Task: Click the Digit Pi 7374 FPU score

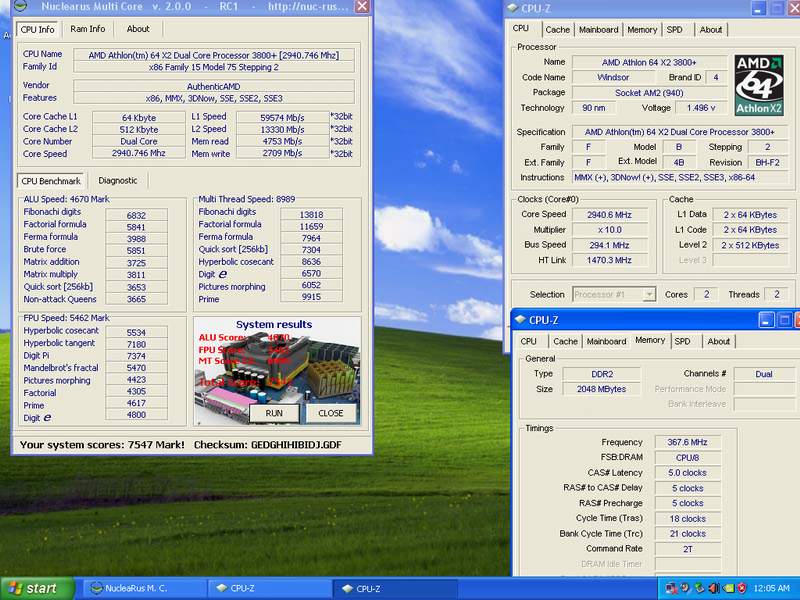Action: click(x=136, y=356)
